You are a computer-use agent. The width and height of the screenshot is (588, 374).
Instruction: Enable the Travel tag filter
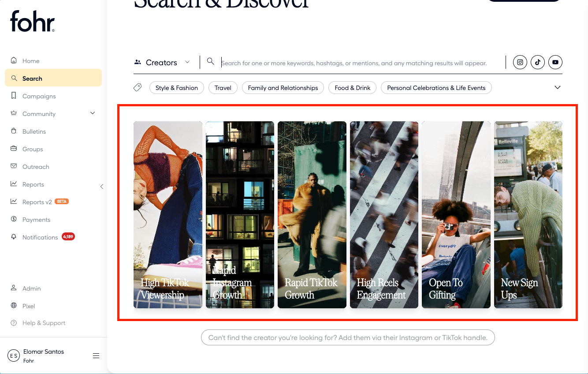point(223,88)
